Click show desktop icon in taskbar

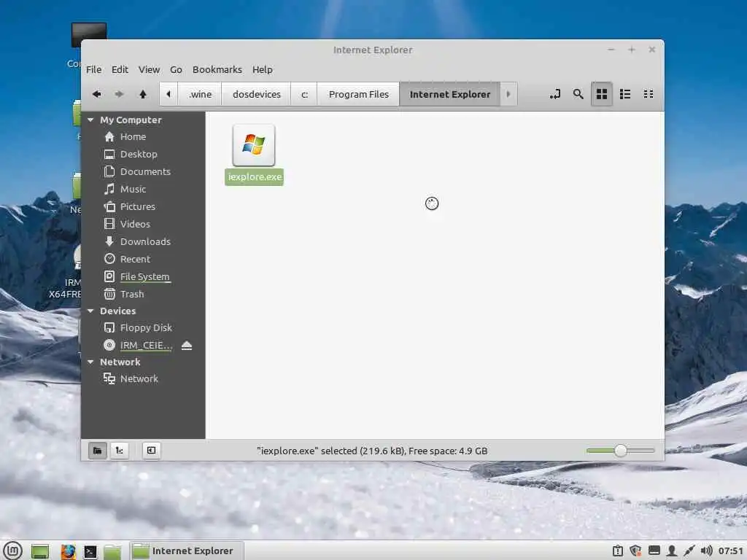point(41,551)
